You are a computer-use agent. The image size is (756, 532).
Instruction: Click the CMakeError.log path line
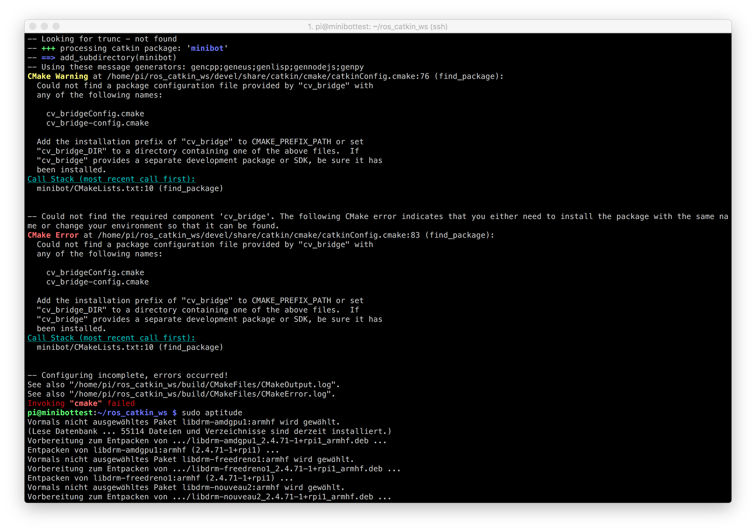[x=181, y=394]
